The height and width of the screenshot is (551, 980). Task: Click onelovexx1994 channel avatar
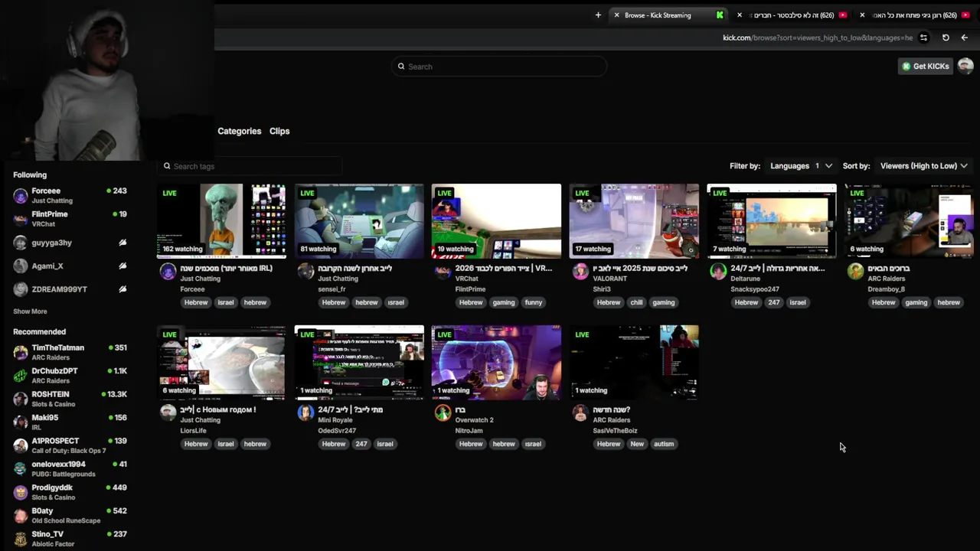click(x=21, y=469)
